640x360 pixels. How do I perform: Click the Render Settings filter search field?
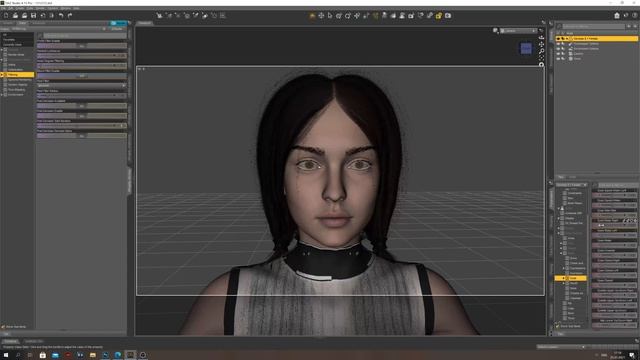pos(85,36)
